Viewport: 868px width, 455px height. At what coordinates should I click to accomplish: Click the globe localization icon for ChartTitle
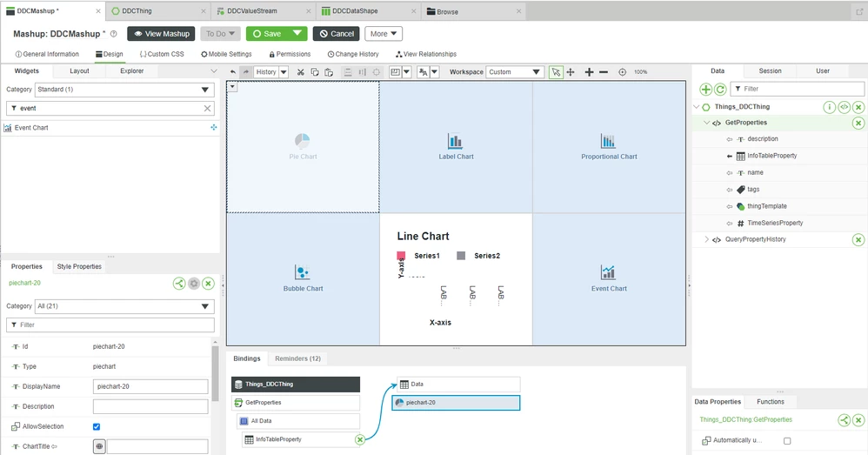click(x=99, y=446)
